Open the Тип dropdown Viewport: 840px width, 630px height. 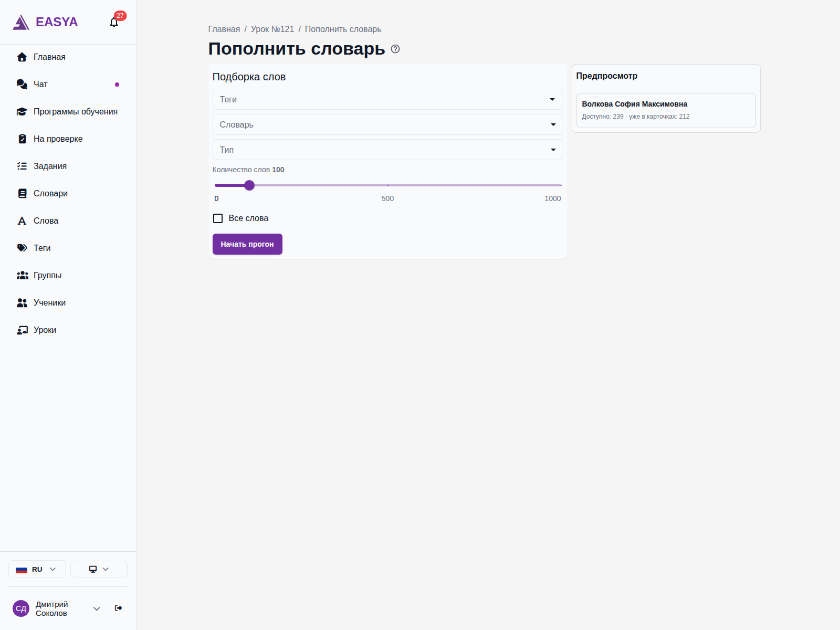click(387, 150)
